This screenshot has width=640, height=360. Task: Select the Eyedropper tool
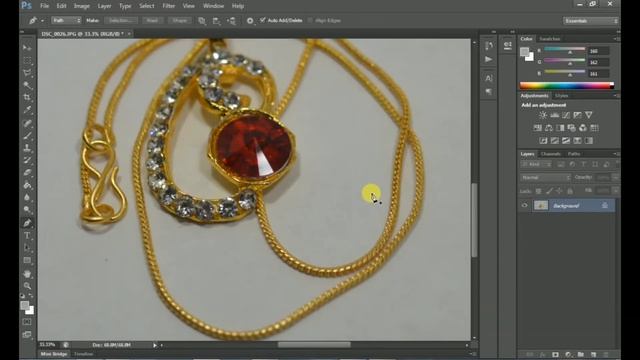point(27,110)
